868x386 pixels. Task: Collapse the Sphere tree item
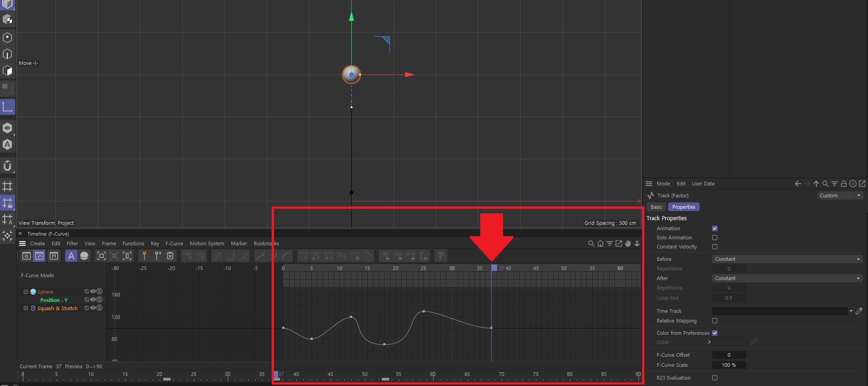point(26,291)
